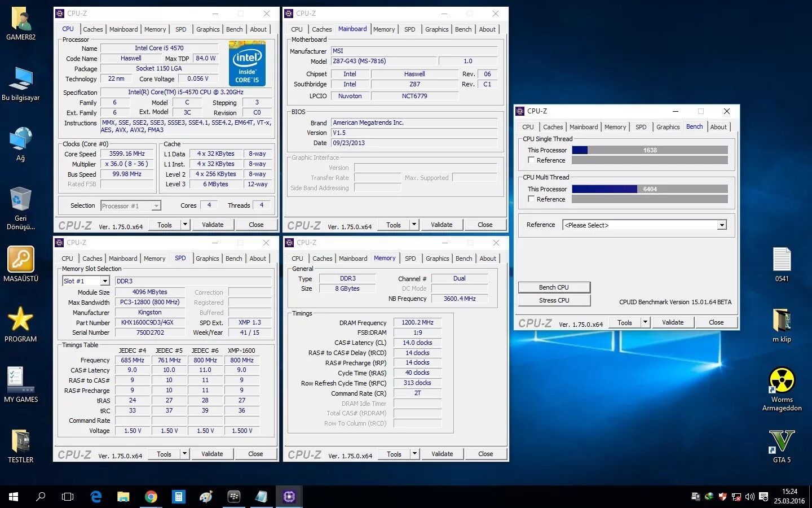This screenshot has width=812, height=508.
Task: Expand Tools arrow in SPD window
Action: pos(184,454)
